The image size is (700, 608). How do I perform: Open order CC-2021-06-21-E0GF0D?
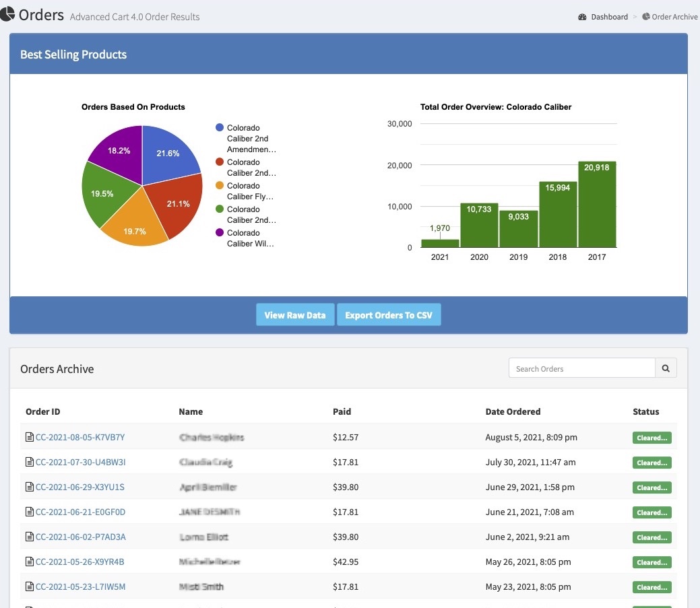click(80, 512)
